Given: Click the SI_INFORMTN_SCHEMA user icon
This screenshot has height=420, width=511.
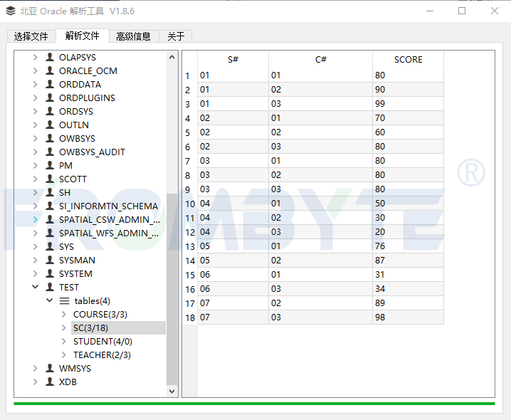Looking at the screenshot, I should [50, 206].
